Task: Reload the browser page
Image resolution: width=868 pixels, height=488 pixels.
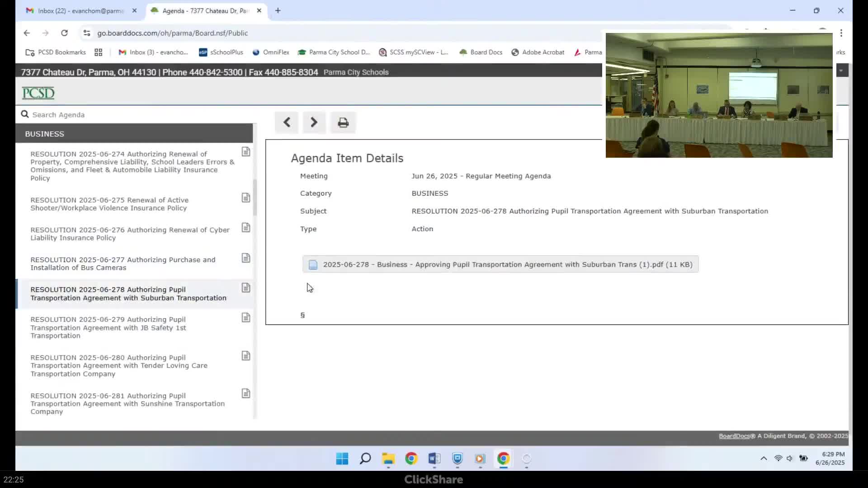Action: (64, 33)
